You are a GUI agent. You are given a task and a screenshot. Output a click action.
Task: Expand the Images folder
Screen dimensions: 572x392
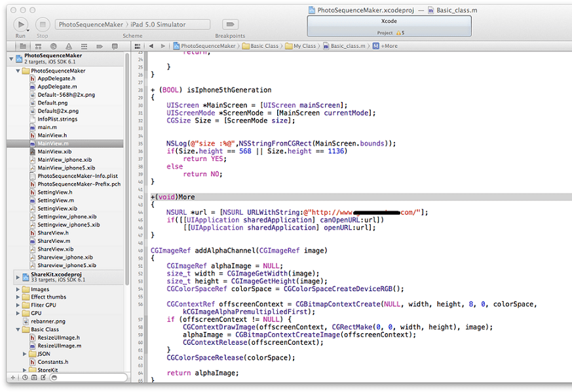coord(18,289)
